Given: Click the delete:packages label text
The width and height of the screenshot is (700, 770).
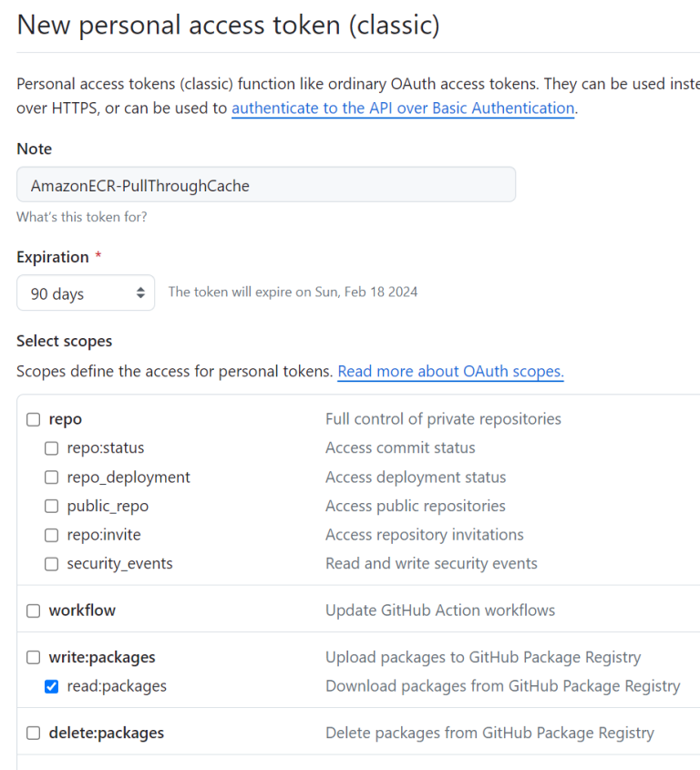Looking at the screenshot, I should [107, 733].
